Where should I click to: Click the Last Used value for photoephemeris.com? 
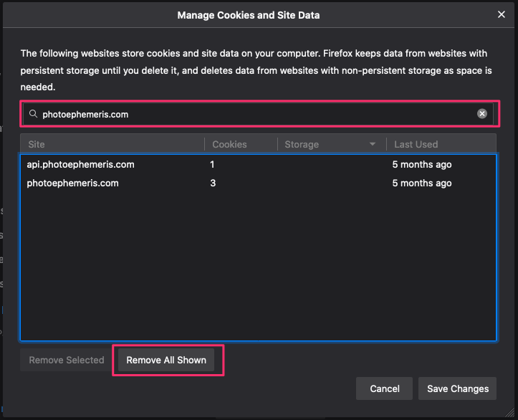(x=421, y=183)
